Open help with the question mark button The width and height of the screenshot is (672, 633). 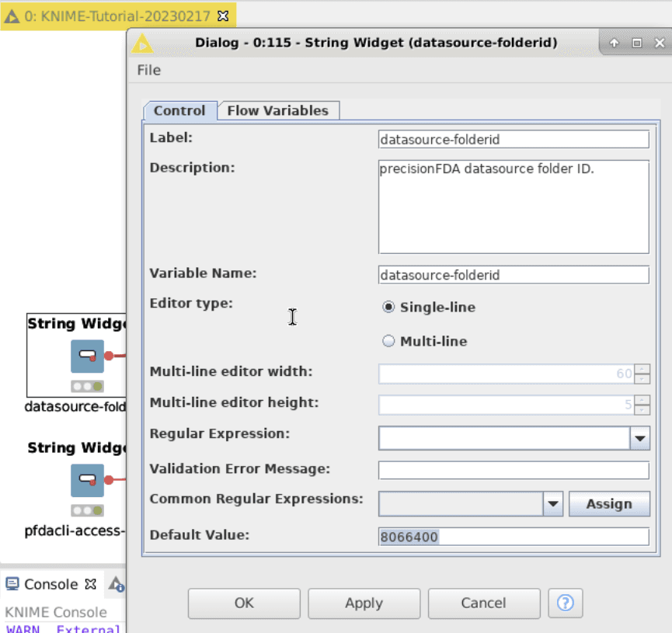coord(566,603)
